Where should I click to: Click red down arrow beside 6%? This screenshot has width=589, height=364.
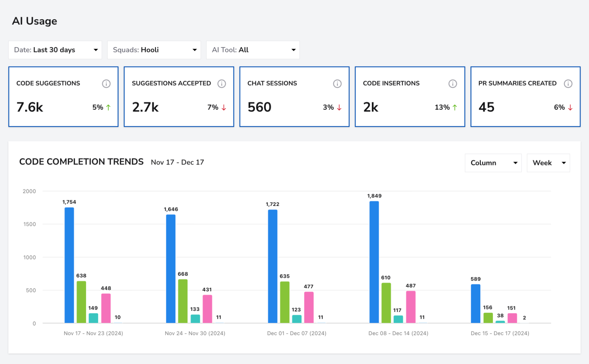pyautogui.click(x=570, y=107)
